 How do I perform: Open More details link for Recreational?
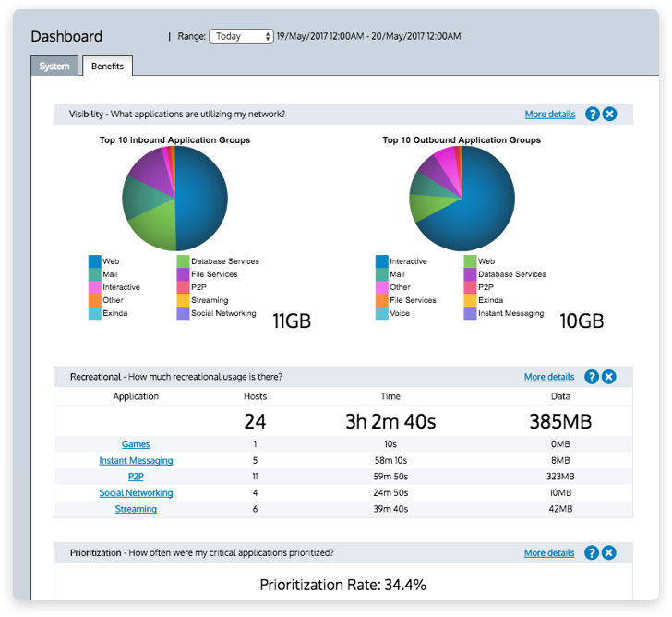[548, 377]
